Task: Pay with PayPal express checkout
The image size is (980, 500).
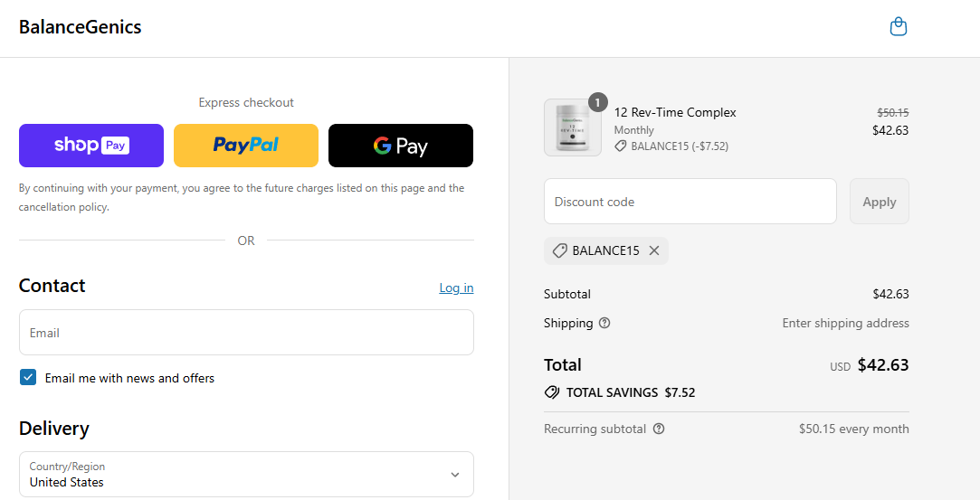Action: pos(246,146)
